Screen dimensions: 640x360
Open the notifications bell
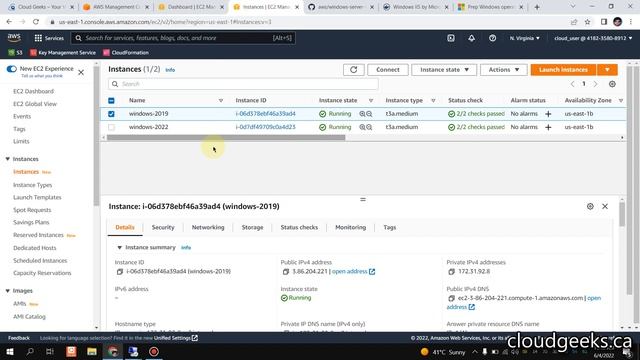471,38
